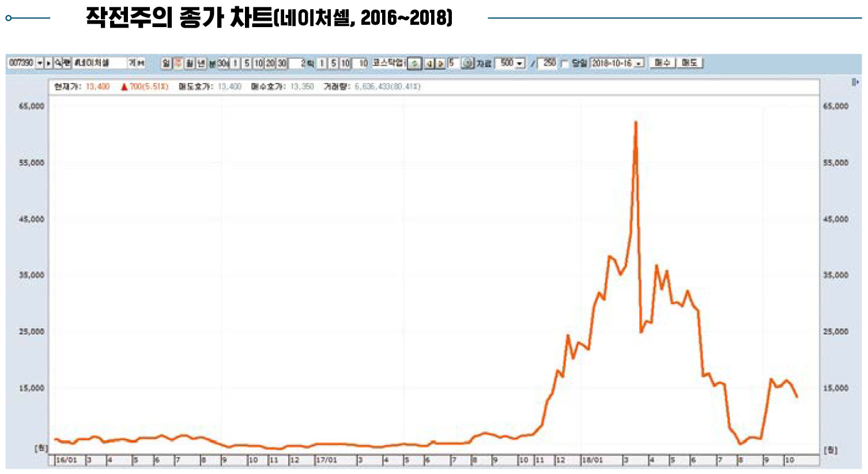
Task: Click the previous (left arrow) navigation icon
Action: click(429, 63)
